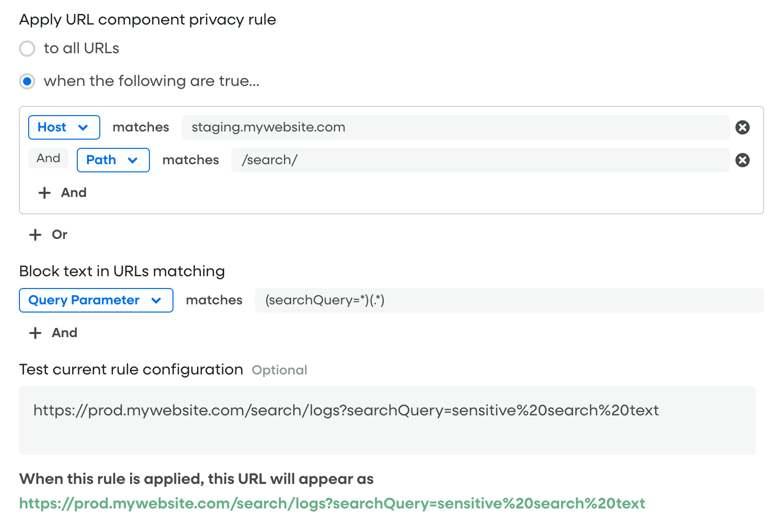783x532 pixels.
Task: Click the test URL text area
Action: 387,420
